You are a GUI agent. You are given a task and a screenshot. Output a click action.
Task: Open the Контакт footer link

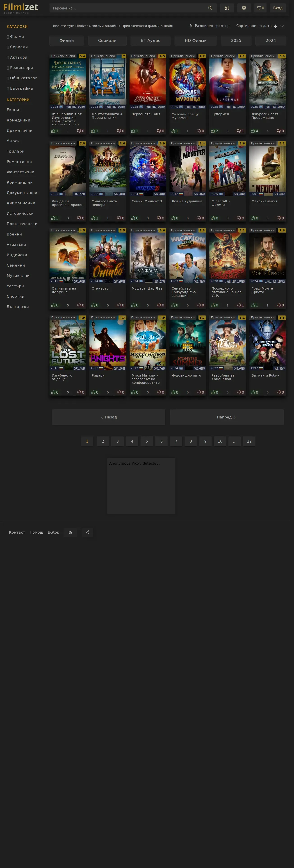[x=17, y=532]
